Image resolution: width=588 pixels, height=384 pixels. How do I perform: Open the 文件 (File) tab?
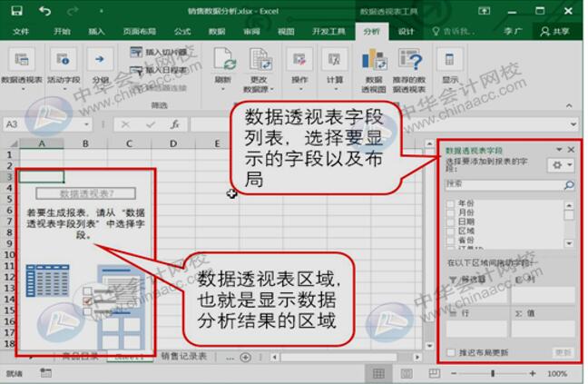[21, 31]
